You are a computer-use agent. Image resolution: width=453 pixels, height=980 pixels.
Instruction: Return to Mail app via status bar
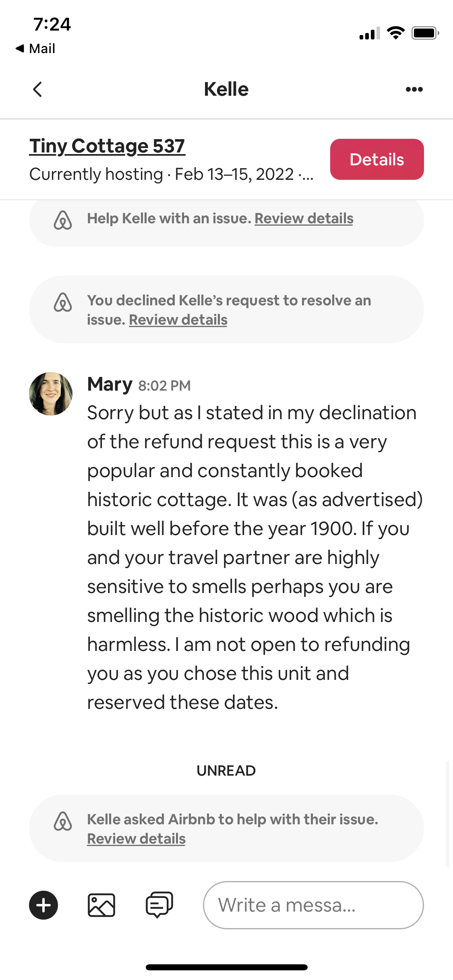pos(35,49)
